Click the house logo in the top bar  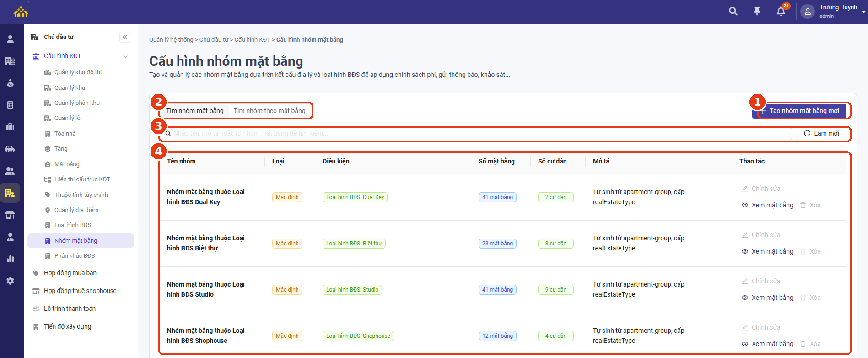pos(21,12)
